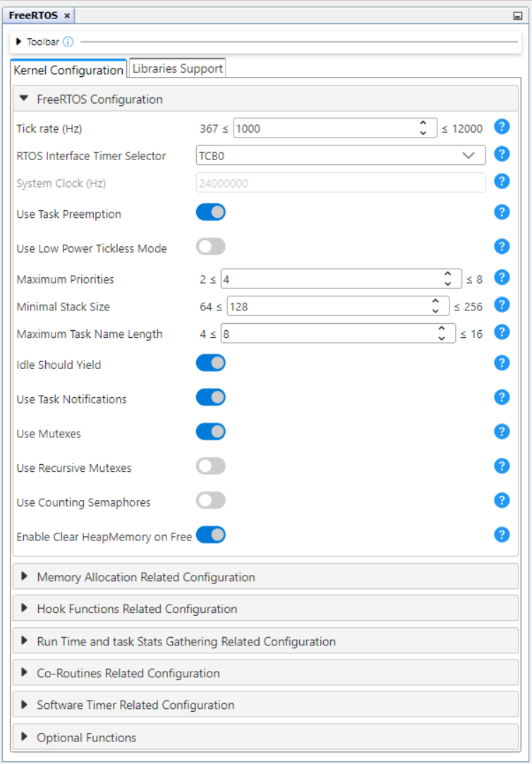This screenshot has height=764, width=532.
Task: Turn on Use Counting Semaphores
Action: point(211,500)
